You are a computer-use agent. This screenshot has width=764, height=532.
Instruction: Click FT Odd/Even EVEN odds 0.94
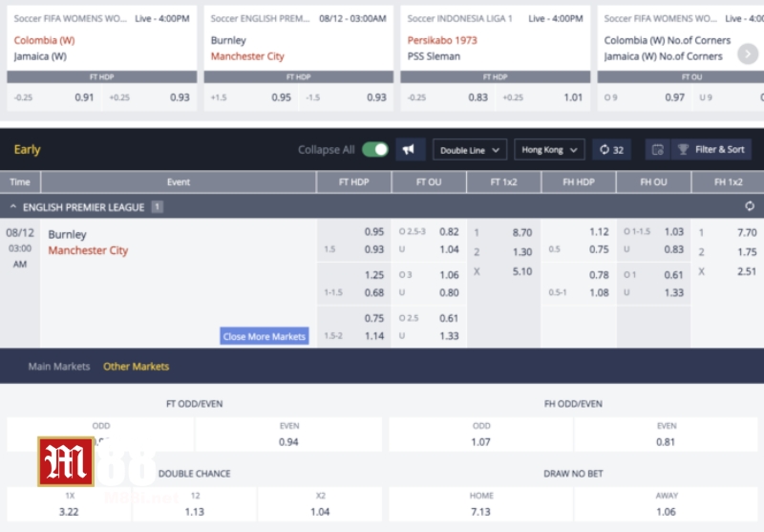(x=288, y=435)
